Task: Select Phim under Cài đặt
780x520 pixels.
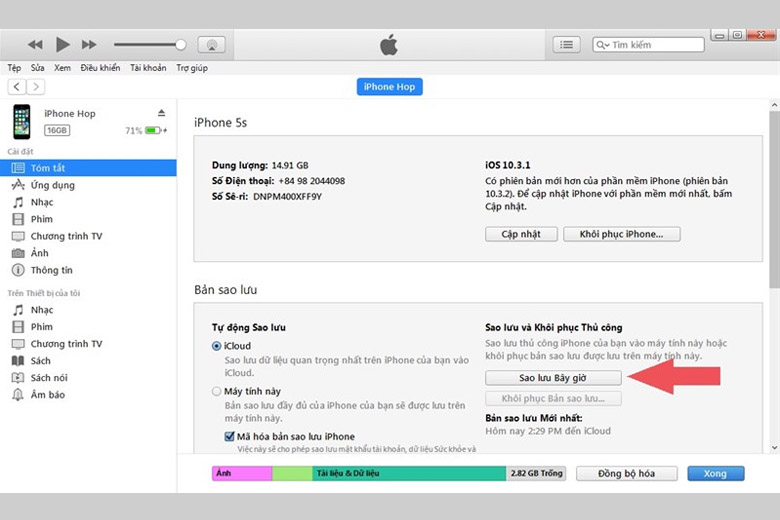Action: tap(88, 219)
